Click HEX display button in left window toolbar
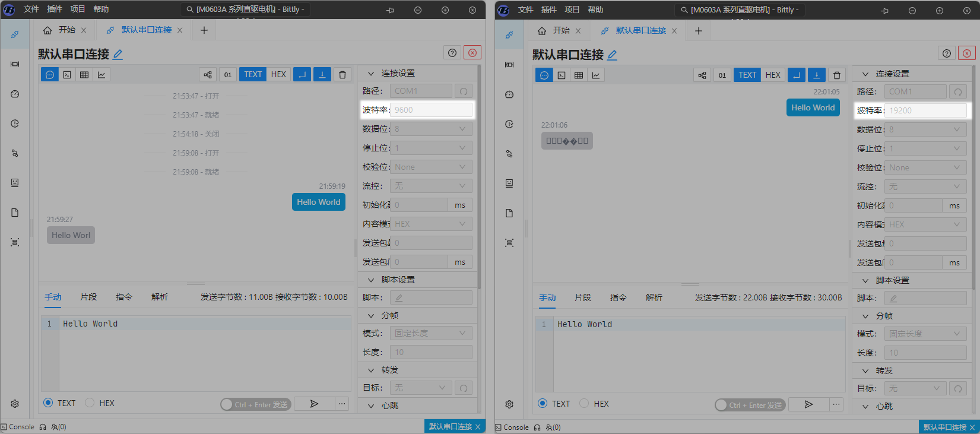Image resolution: width=980 pixels, height=434 pixels. click(x=278, y=75)
